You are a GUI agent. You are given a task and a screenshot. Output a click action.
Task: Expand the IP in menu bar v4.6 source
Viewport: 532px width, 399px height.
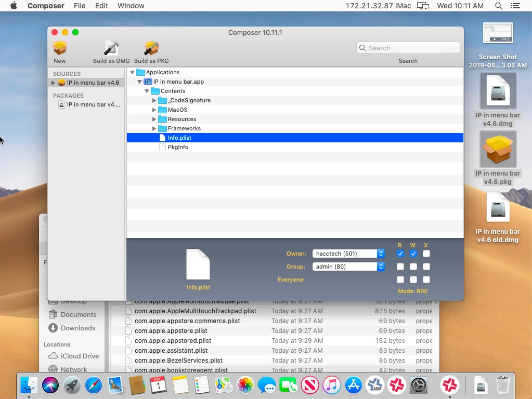pos(53,83)
